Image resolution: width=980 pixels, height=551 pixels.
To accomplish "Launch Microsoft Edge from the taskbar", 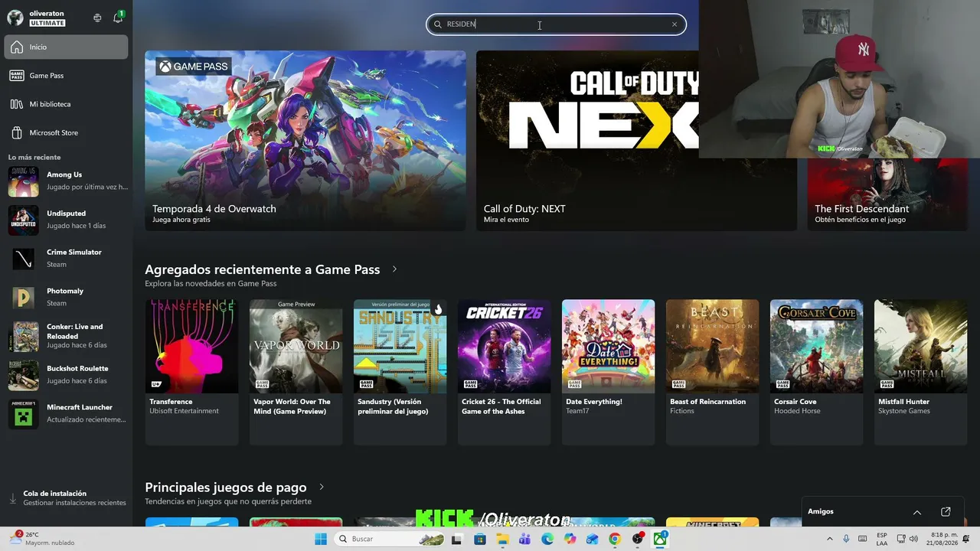I will point(547,539).
